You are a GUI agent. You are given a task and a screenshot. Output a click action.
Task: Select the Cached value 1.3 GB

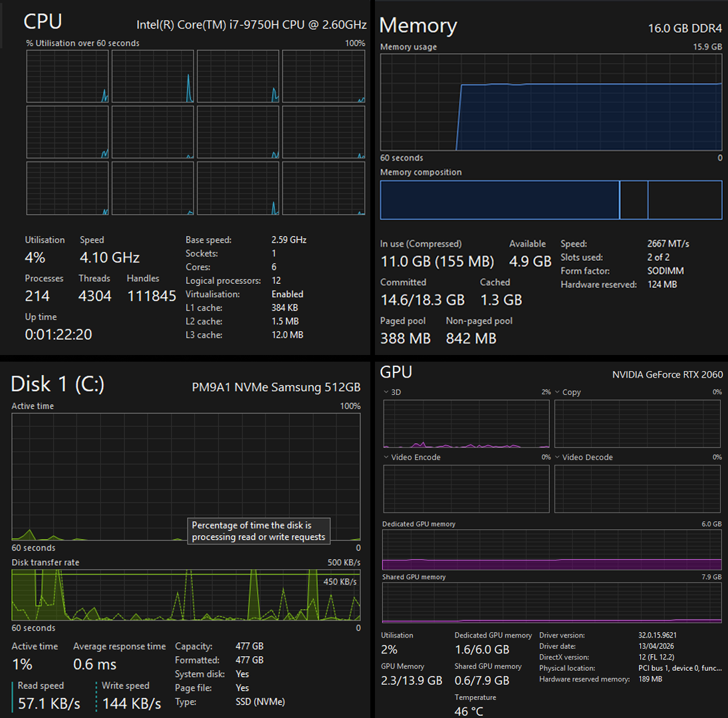coord(501,300)
